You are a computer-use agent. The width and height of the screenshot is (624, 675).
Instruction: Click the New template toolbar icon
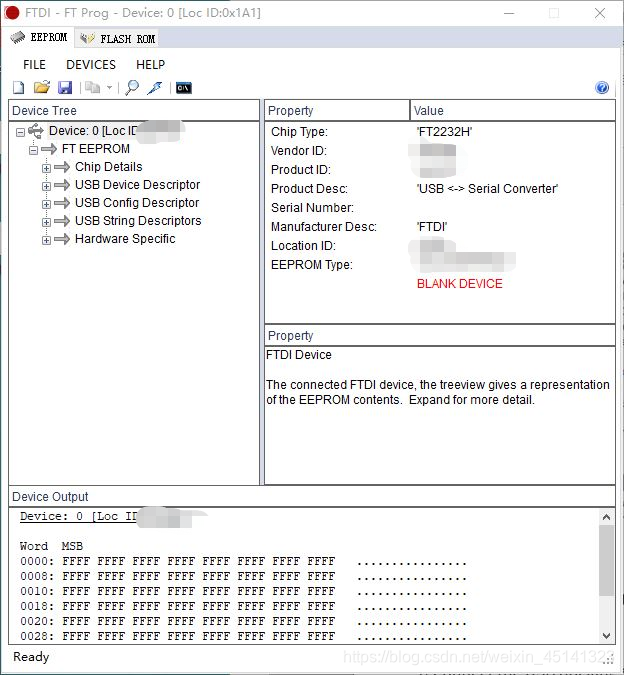(18, 87)
